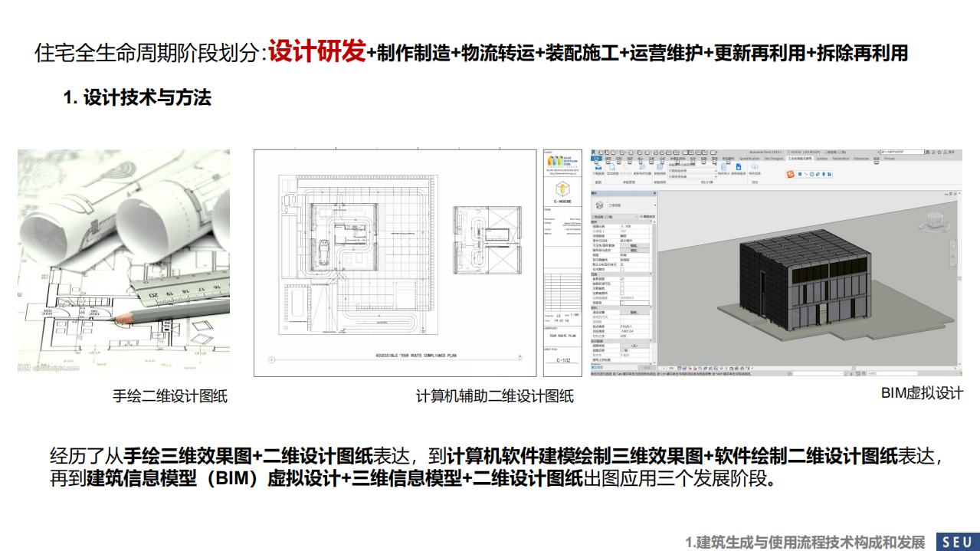Screen dimensions: 980x551
Task: Open the type selector dropdown in the Properties palette
Action: [x=637, y=215]
